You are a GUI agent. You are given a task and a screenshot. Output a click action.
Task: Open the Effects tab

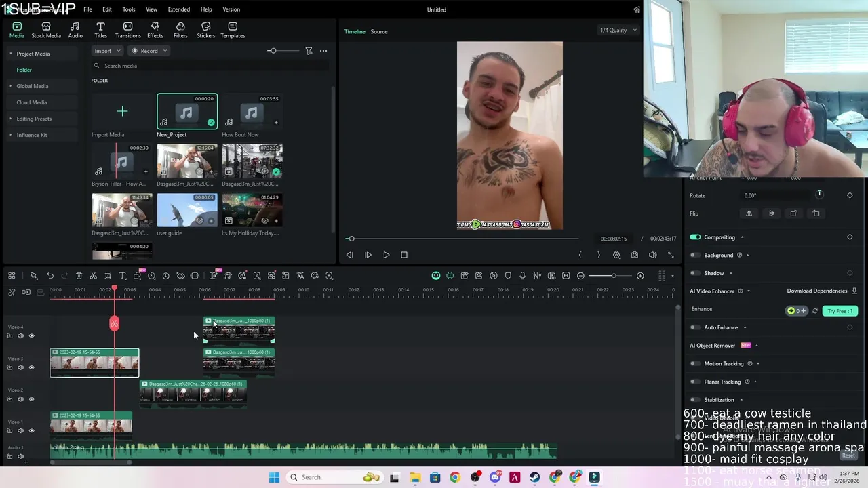[155, 30]
